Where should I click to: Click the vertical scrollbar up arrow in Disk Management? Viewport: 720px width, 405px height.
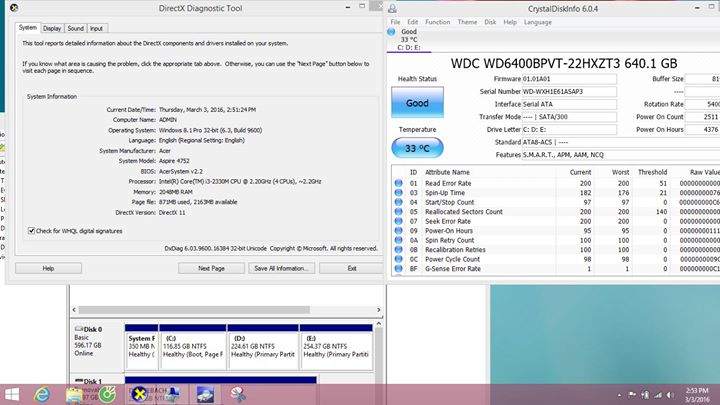(x=379, y=324)
